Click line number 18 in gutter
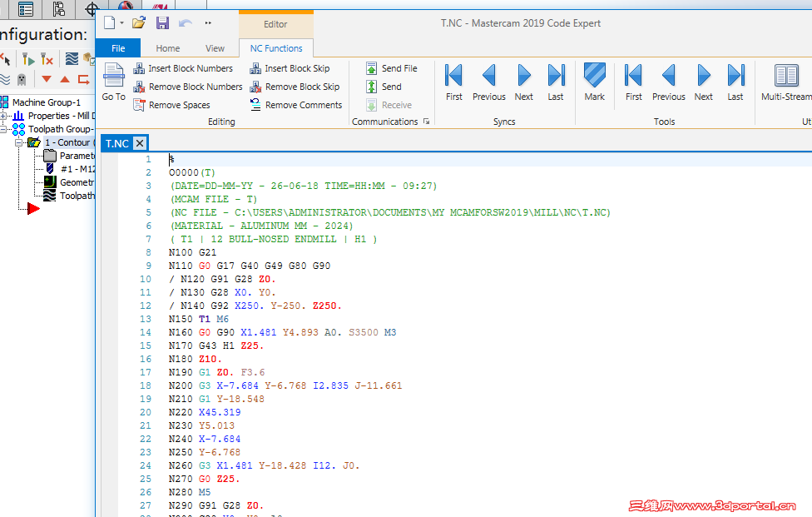 (x=146, y=386)
